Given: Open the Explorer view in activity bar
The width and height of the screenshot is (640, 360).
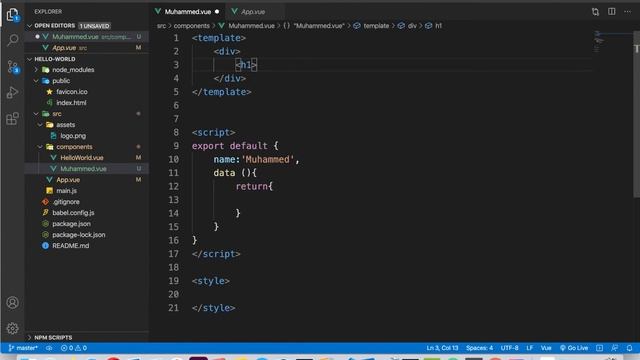Looking at the screenshot, I should click(13, 15).
